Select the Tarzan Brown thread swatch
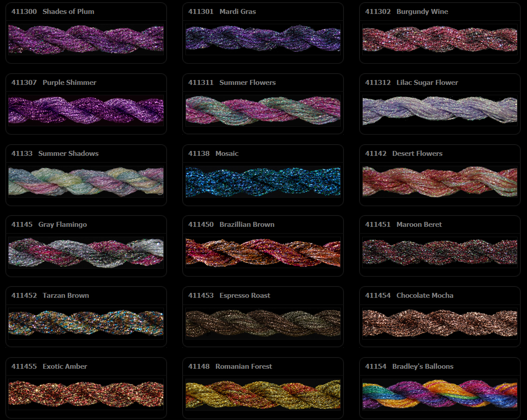The height and width of the screenshot is (420, 527). coord(86,323)
